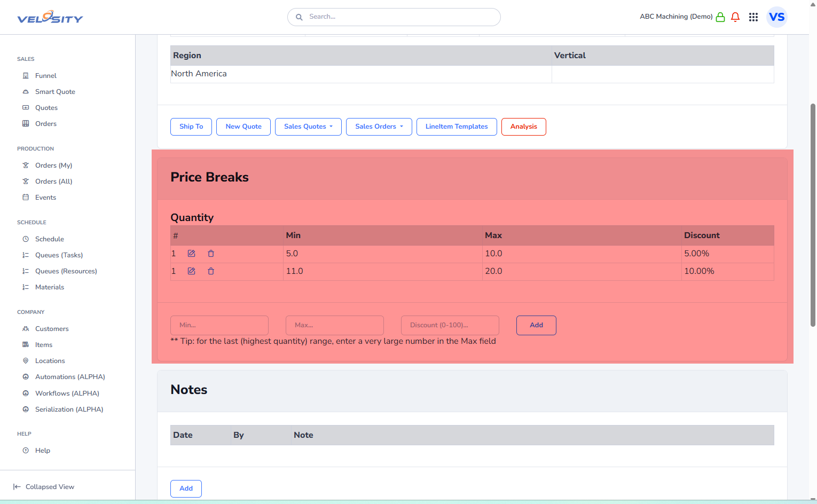
Task: Expand the Sales Orders dropdown
Action: click(x=379, y=127)
